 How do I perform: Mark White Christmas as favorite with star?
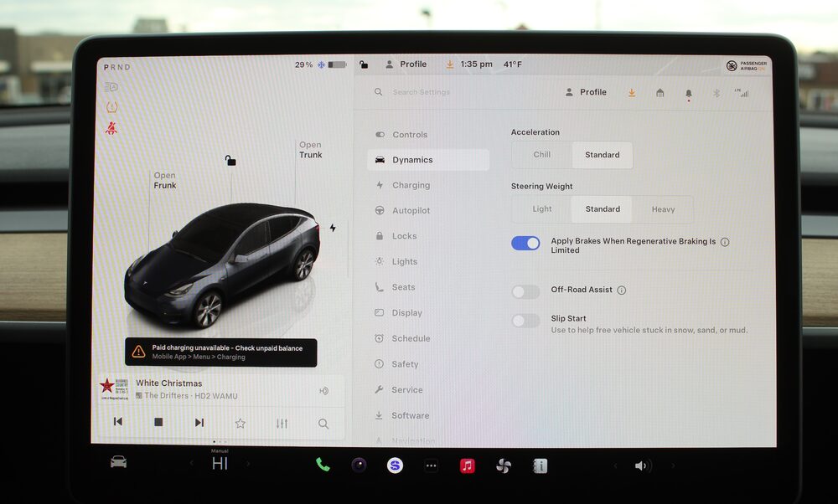[241, 423]
